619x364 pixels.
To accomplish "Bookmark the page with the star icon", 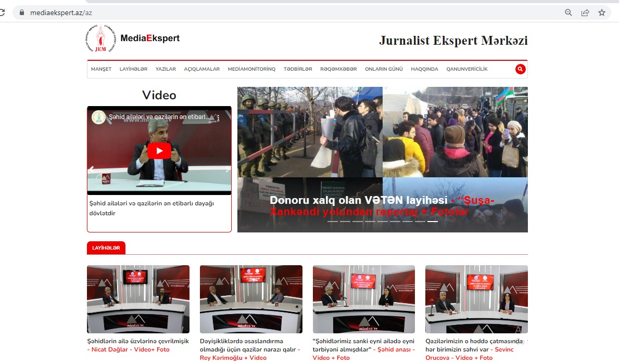I will click(602, 12).
